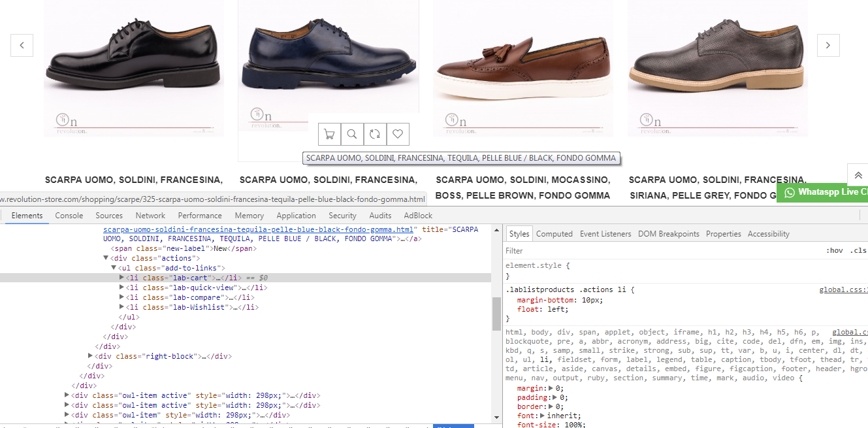The image size is (868, 428).
Task: Select the span class="new-label" line
Action: [185, 249]
